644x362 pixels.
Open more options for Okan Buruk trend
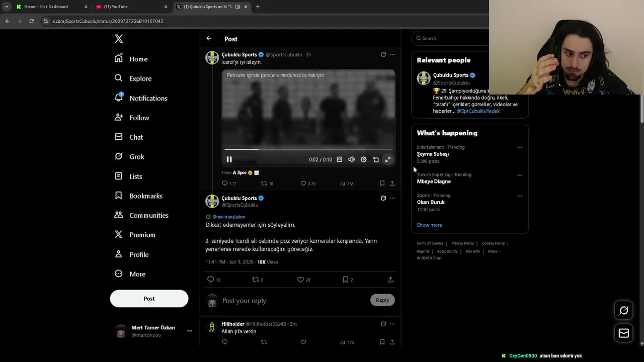pos(520,196)
